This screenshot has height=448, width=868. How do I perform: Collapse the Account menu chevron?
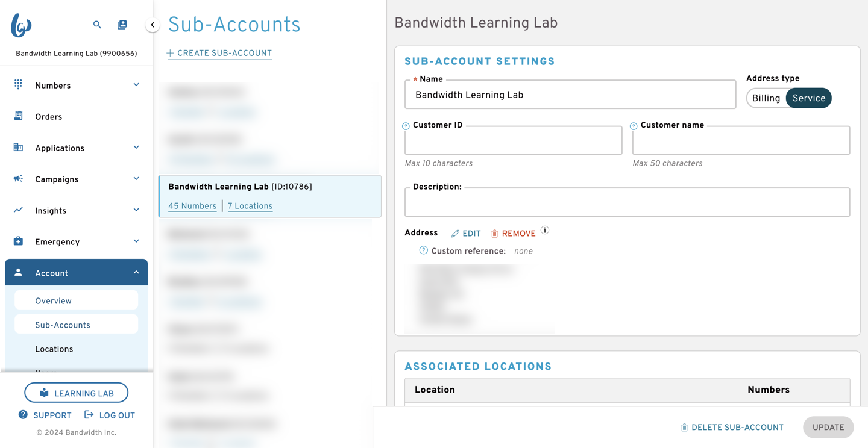click(x=136, y=273)
